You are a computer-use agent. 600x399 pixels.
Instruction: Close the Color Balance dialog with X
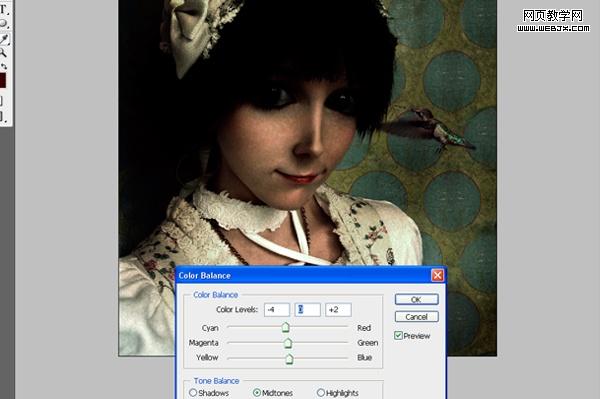(x=437, y=275)
